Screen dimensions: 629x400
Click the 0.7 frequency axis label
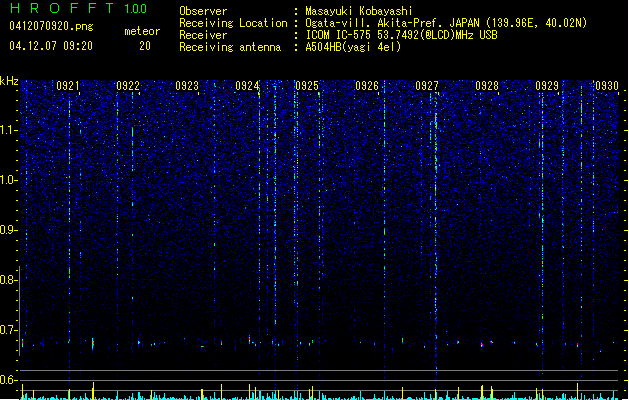(7, 330)
